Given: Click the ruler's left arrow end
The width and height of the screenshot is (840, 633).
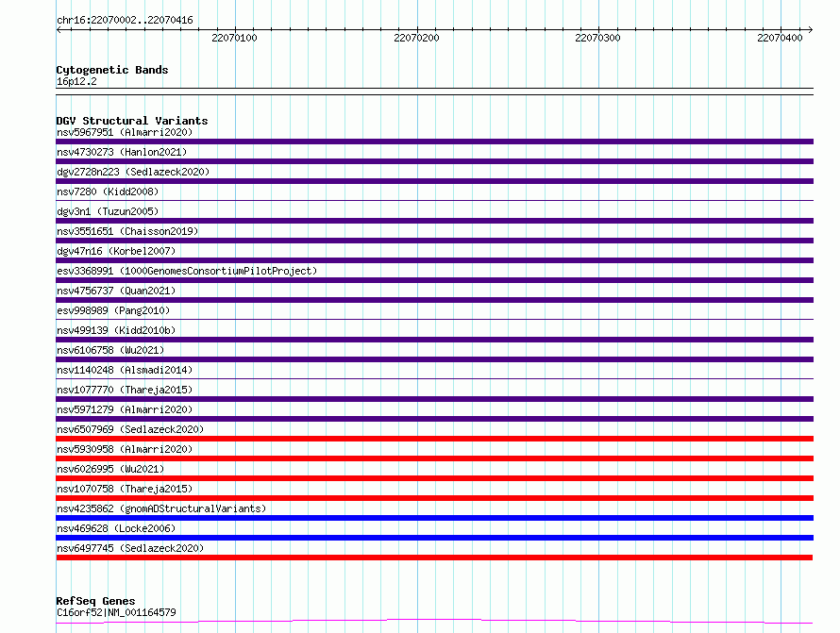Looking at the screenshot, I should pyautogui.click(x=59, y=30).
